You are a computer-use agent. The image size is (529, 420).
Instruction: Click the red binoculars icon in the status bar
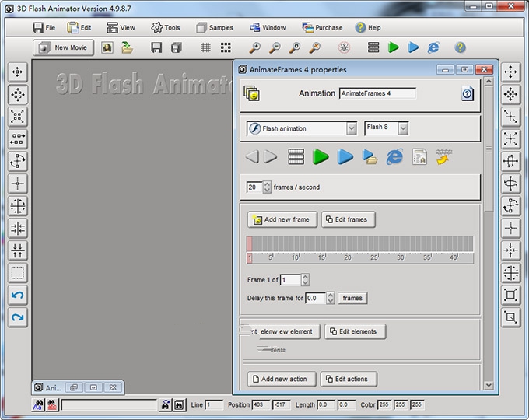(x=52, y=404)
